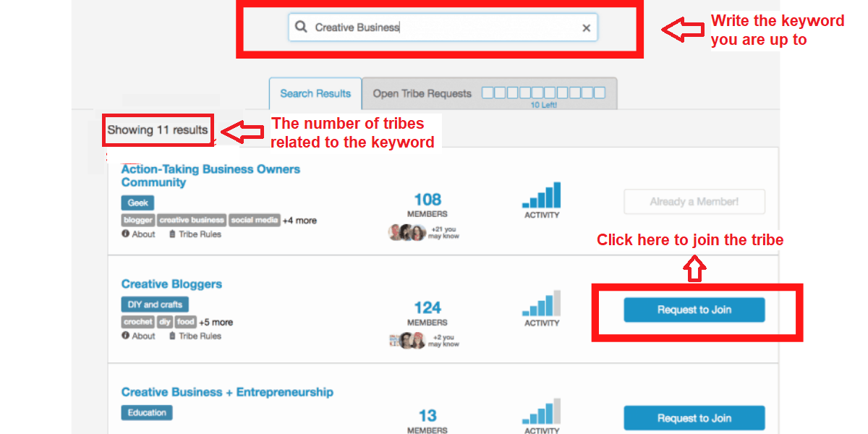
Task: Click the crochet tag
Action: point(138,322)
